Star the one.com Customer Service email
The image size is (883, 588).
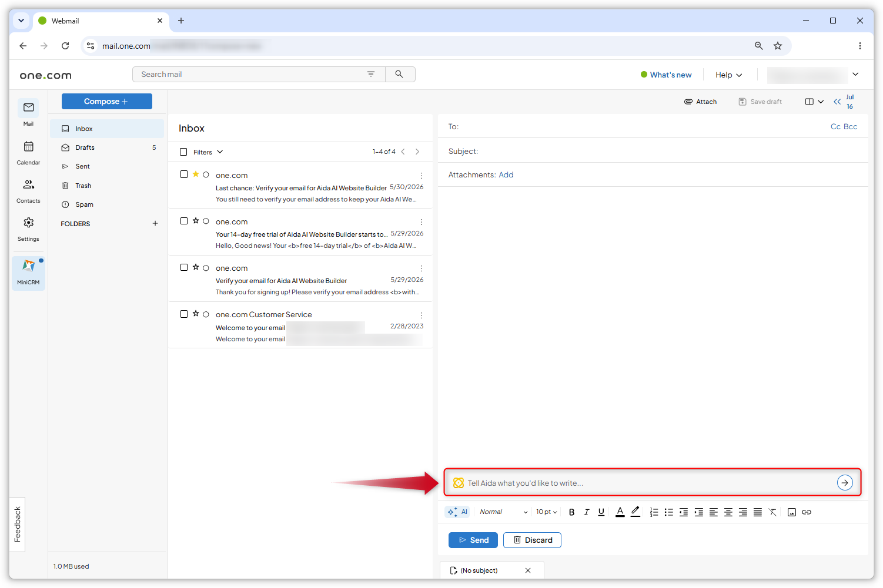pos(196,314)
